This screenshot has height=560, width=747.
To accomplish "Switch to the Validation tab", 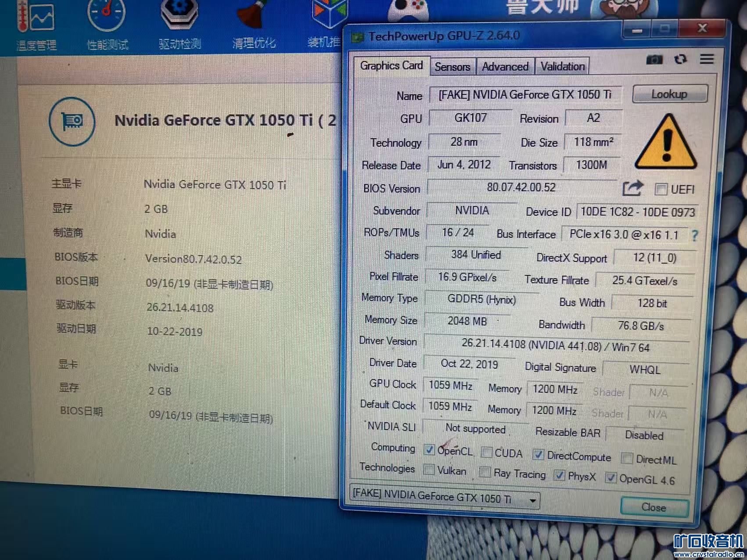I will click(563, 67).
